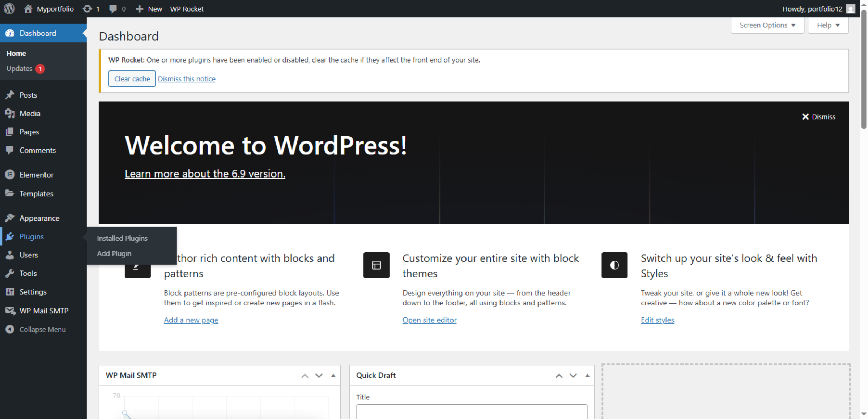Click the Clear cache button
The height and width of the screenshot is (419, 868).
[x=132, y=78]
